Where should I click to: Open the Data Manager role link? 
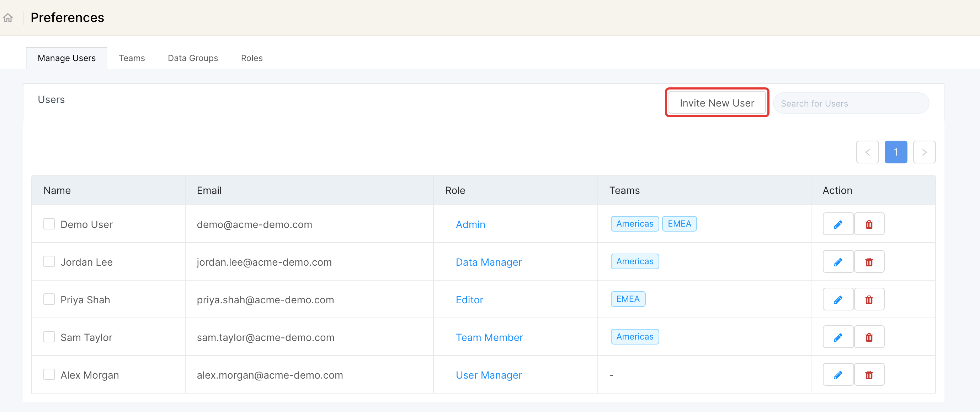(489, 262)
